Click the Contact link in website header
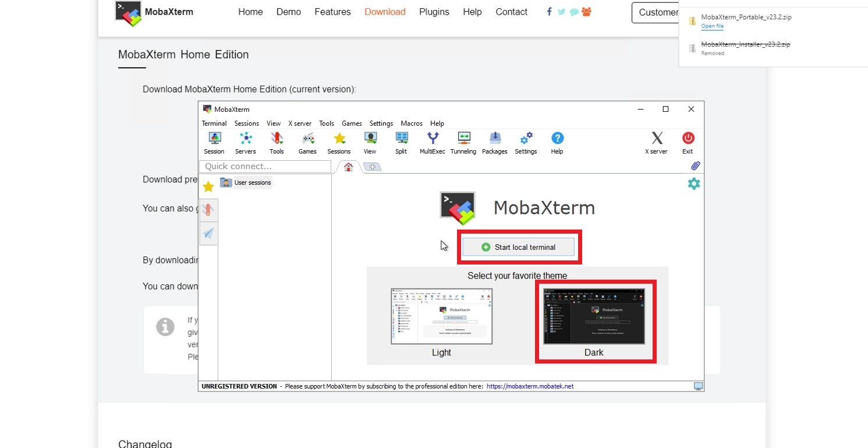Image resolution: width=868 pixels, height=448 pixels. coord(512,12)
